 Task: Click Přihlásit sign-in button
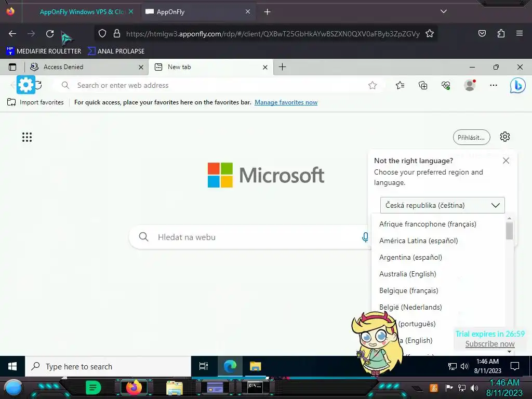(471, 137)
